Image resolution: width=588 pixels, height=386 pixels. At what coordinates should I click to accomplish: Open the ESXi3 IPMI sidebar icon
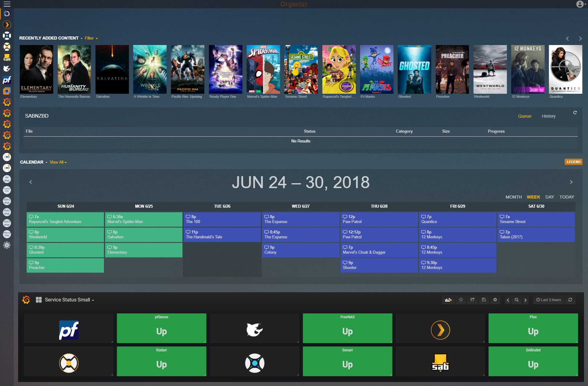coord(7,223)
